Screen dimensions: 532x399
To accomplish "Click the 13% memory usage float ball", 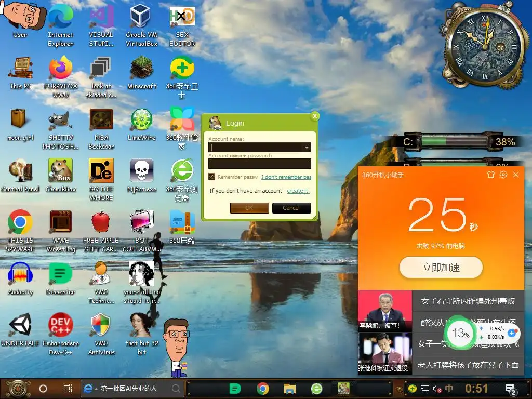I will click(x=460, y=333).
